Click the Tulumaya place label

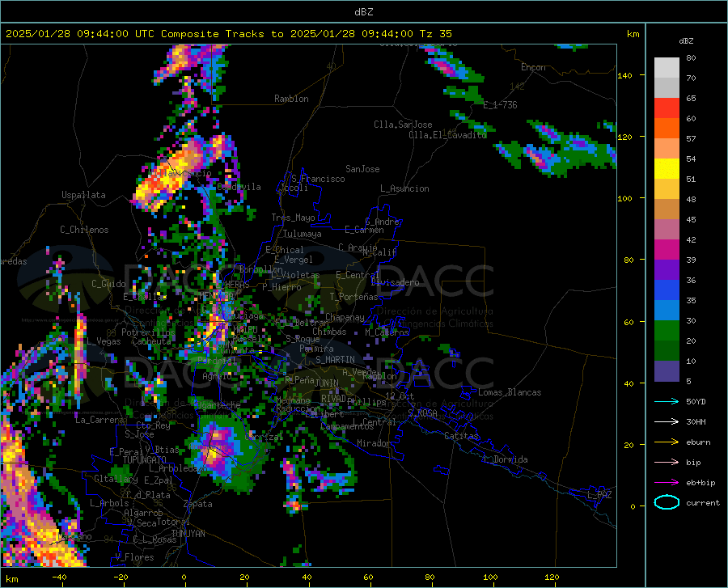tap(303, 234)
